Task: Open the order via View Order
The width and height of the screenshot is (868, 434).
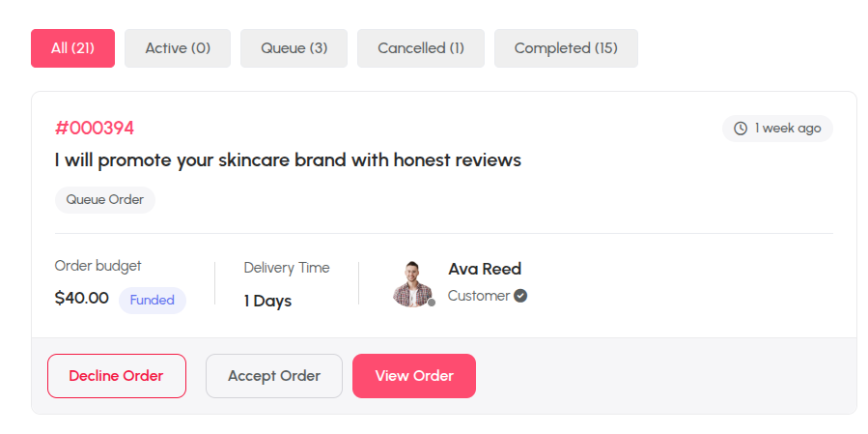Action: tap(414, 376)
